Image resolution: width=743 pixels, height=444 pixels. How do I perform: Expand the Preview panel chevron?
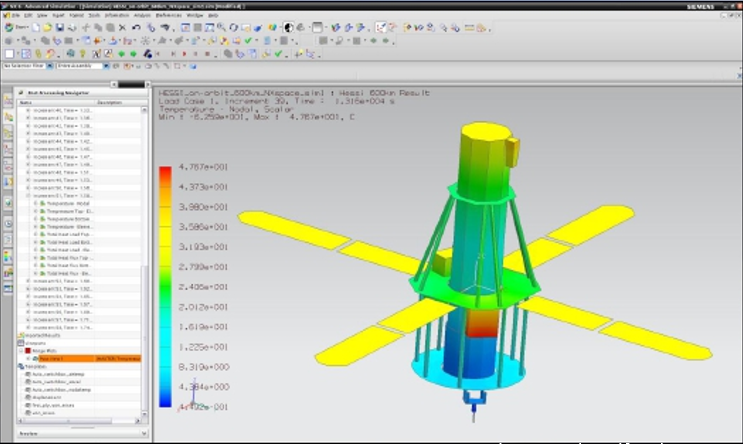click(144, 433)
